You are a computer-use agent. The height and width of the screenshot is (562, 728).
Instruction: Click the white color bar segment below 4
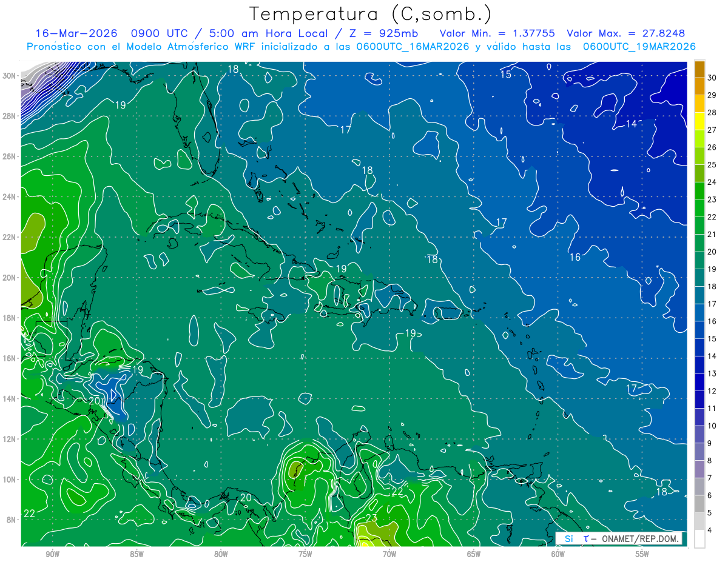(x=699, y=538)
